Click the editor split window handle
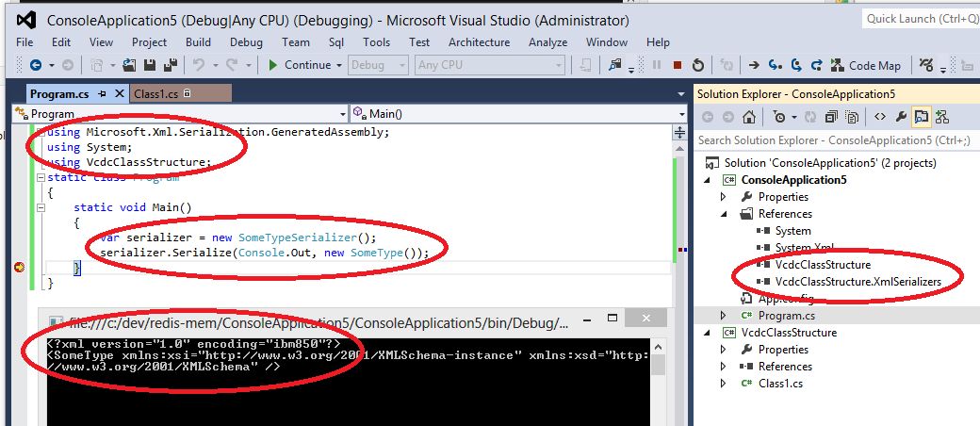 [x=679, y=133]
